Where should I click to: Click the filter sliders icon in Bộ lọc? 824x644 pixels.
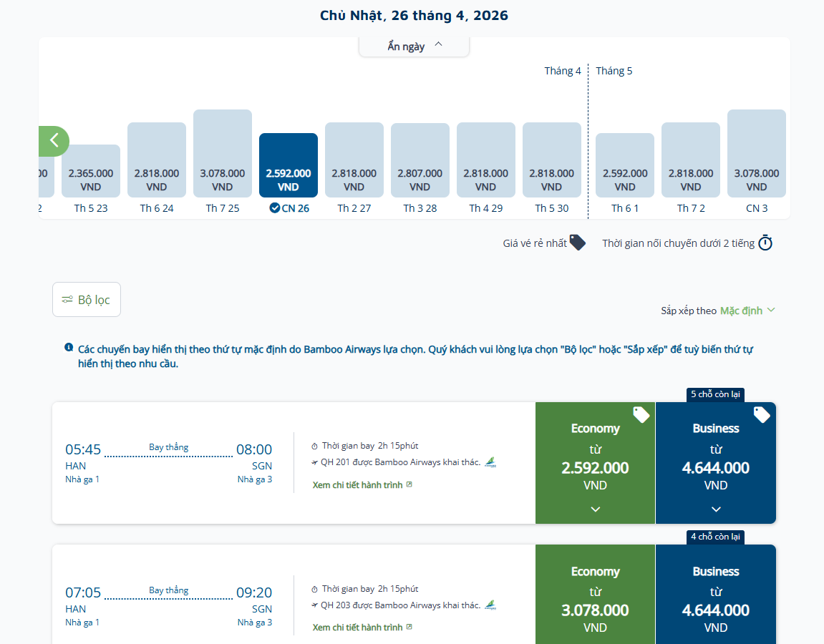coord(67,300)
